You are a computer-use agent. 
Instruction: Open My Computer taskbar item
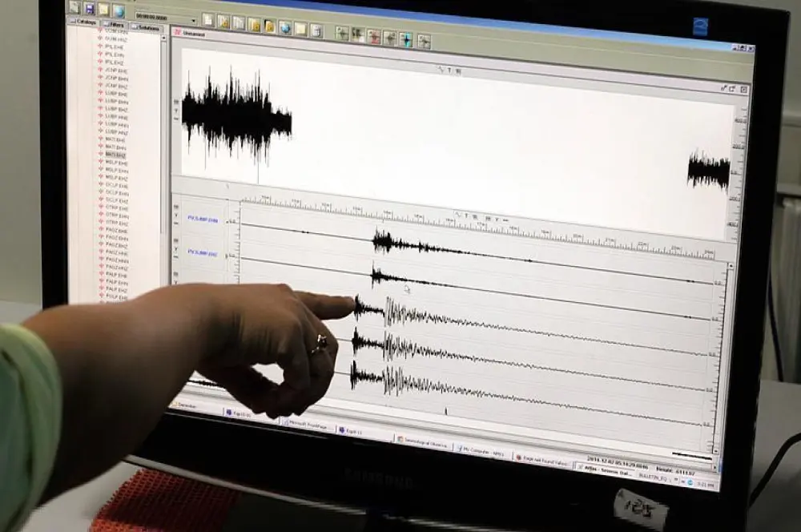click(483, 452)
